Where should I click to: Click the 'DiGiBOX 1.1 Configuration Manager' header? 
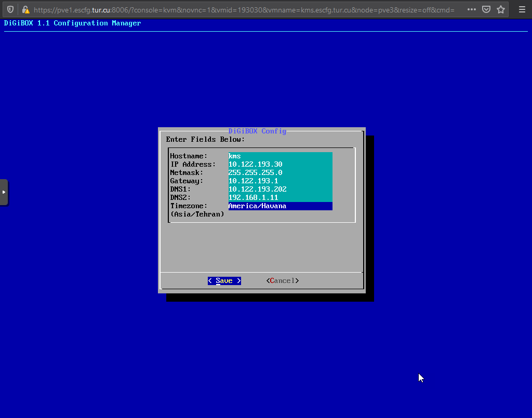tap(72, 23)
